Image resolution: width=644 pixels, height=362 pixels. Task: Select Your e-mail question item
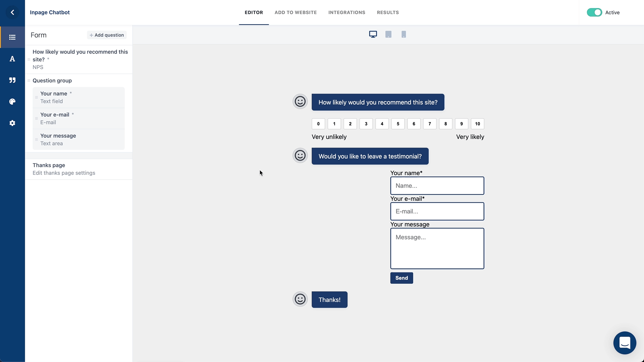point(79,118)
